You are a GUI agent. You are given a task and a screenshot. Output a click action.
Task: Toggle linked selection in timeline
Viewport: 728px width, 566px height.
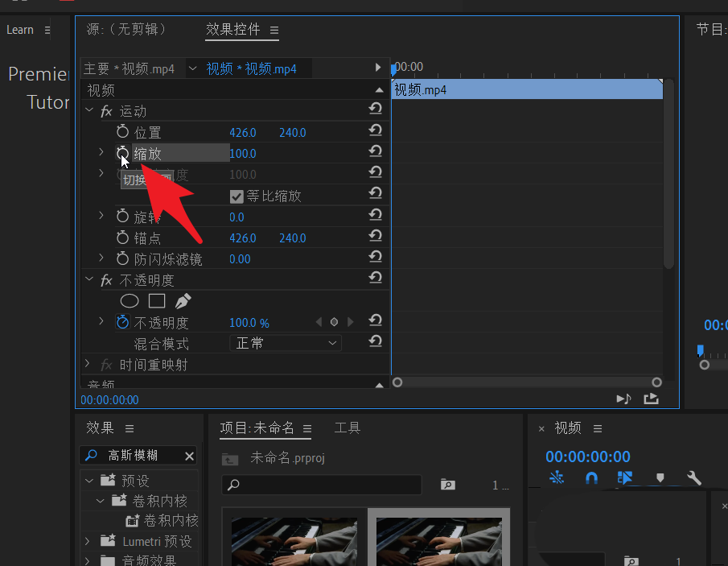[x=625, y=477]
